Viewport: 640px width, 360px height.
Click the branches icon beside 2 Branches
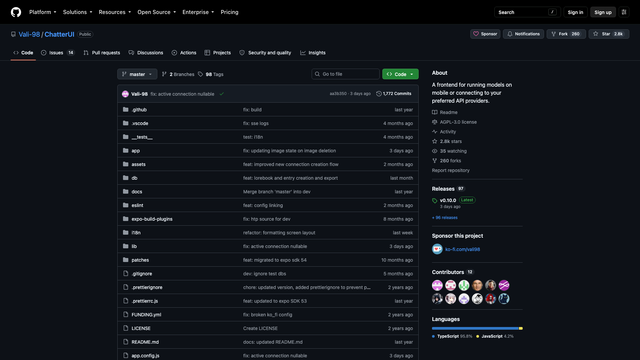[164, 74]
